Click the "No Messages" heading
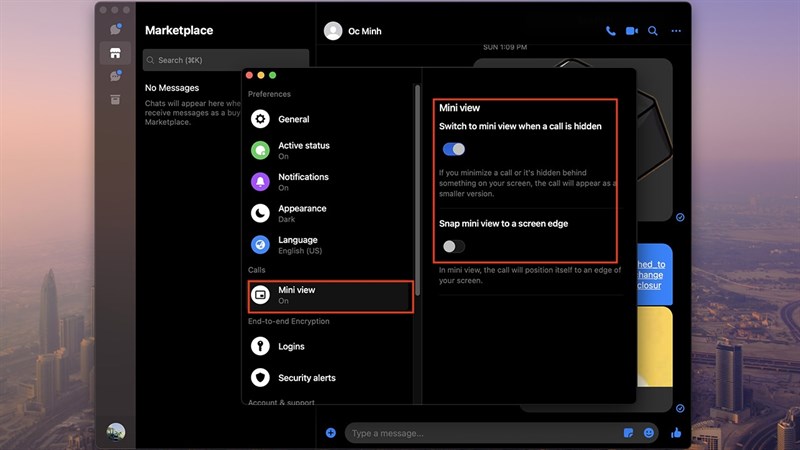Screen dimensions: 800x450 point(172,88)
